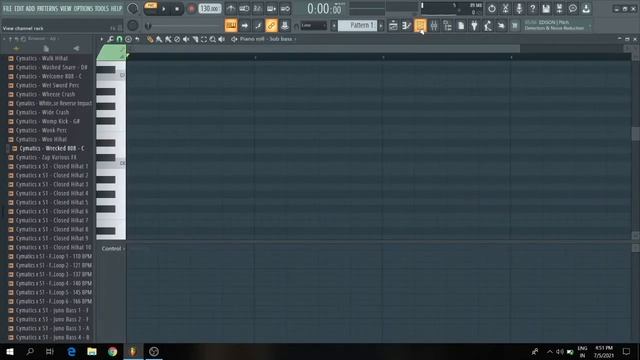Open the chat bubble icon
Viewport: 640px width, 360px height.
(x=573, y=9)
